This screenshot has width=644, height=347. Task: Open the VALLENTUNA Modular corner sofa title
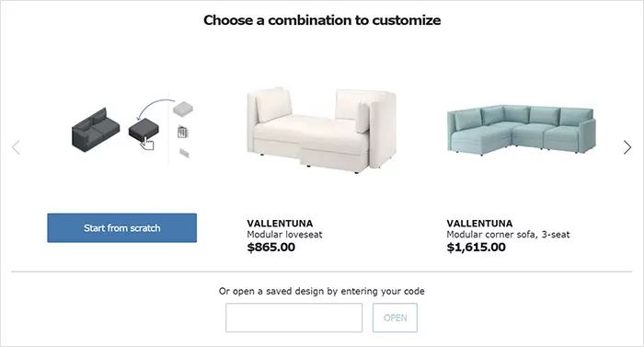(x=479, y=224)
